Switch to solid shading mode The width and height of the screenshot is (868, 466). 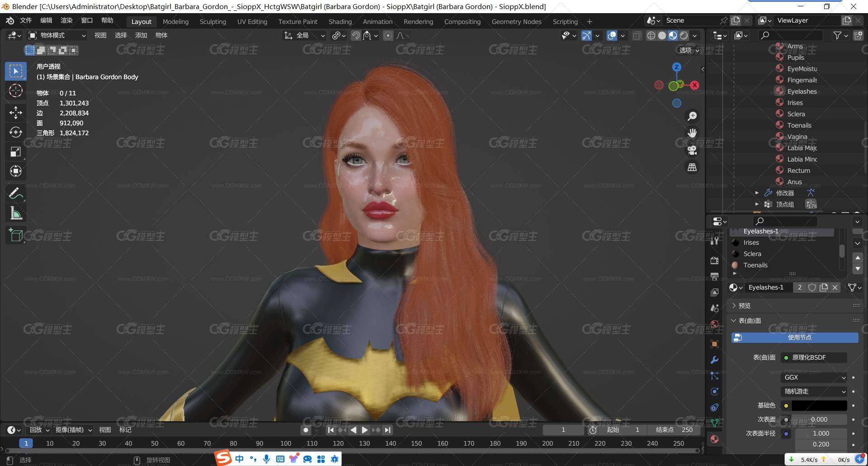click(x=662, y=35)
